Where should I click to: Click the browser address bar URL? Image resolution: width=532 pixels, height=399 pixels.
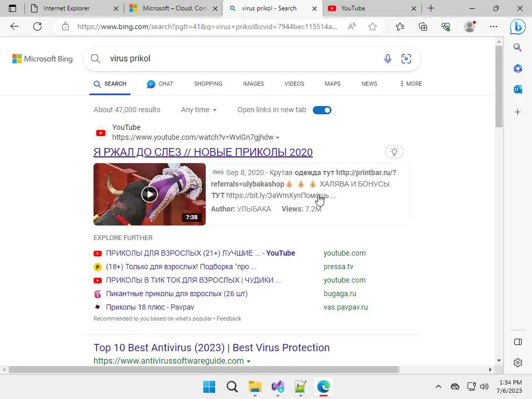[207, 26]
